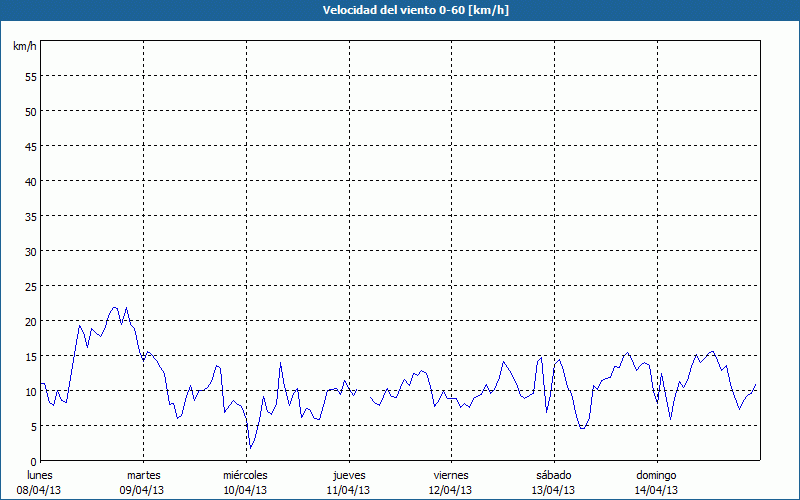The image size is (800, 500).
Task: Select the sábado 13/04/13 date label
Action: [553, 482]
